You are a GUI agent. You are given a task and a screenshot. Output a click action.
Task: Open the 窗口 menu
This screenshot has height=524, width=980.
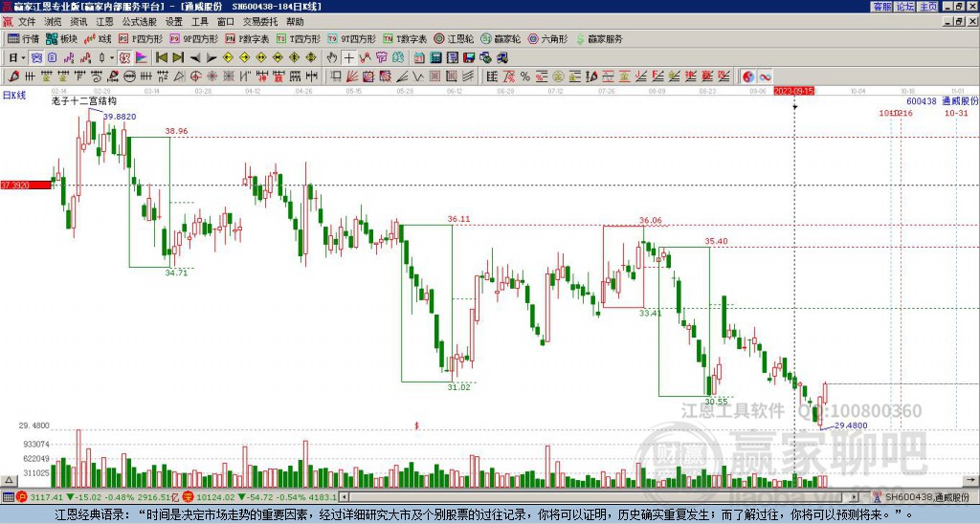point(226,22)
